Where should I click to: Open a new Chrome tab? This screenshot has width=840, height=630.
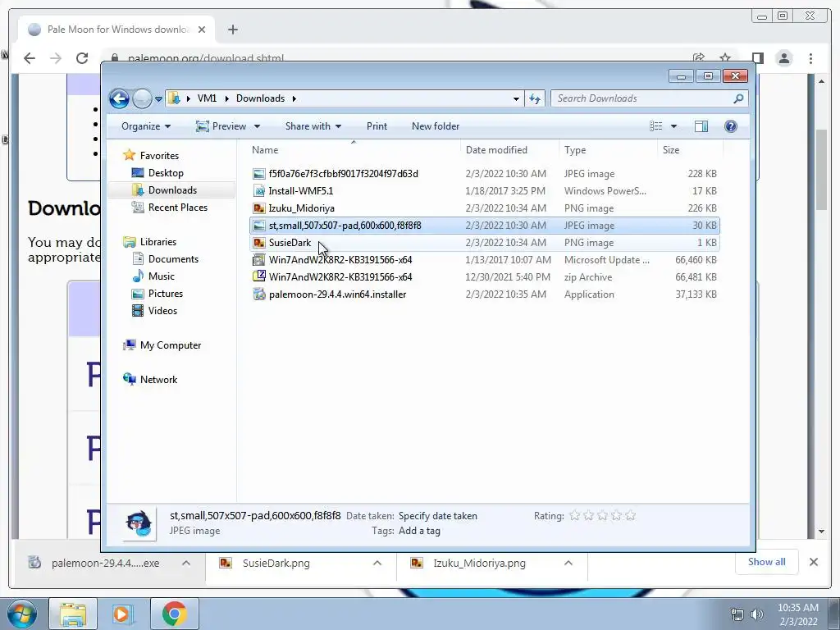(x=232, y=30)
